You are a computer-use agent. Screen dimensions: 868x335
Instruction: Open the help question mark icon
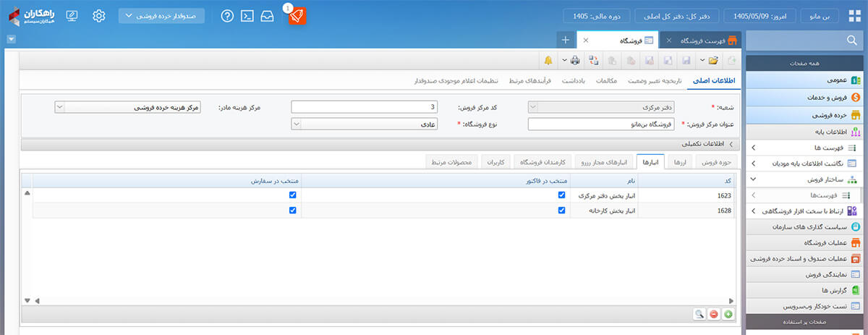pos(227,16)
